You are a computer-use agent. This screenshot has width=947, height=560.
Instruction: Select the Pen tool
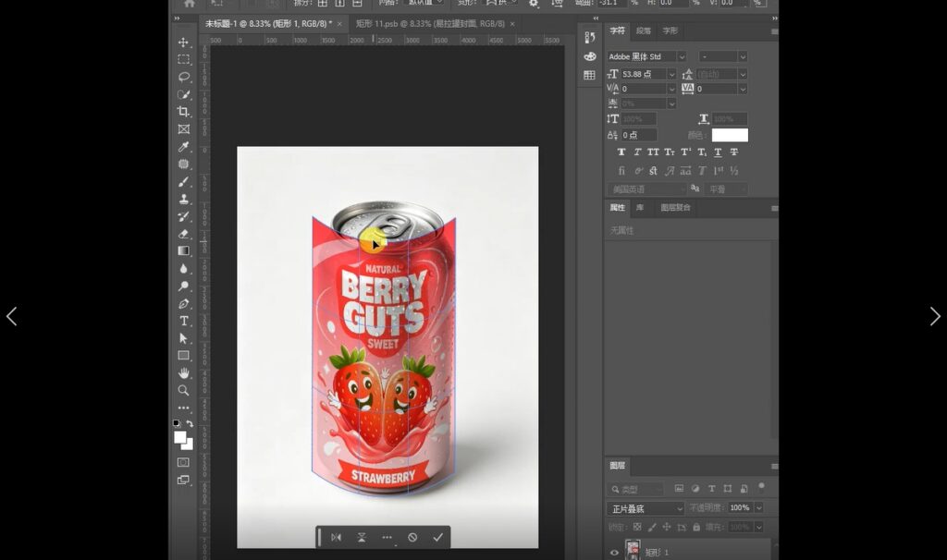[x=184, y=303]
